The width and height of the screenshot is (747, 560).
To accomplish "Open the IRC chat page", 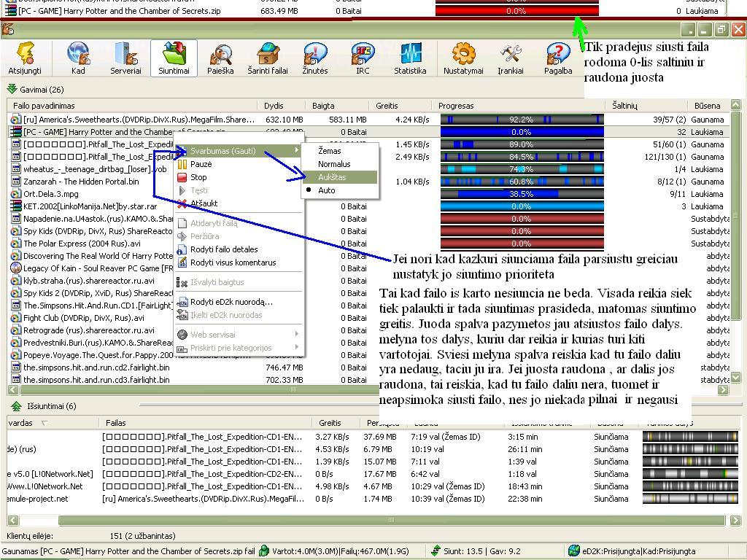I will (x=363, y=58).
